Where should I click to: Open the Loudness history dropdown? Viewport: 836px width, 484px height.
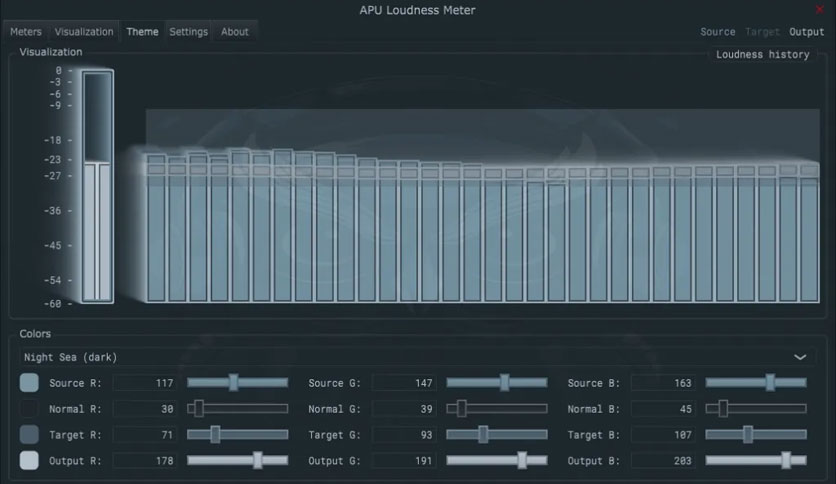[x=762, y=54]
